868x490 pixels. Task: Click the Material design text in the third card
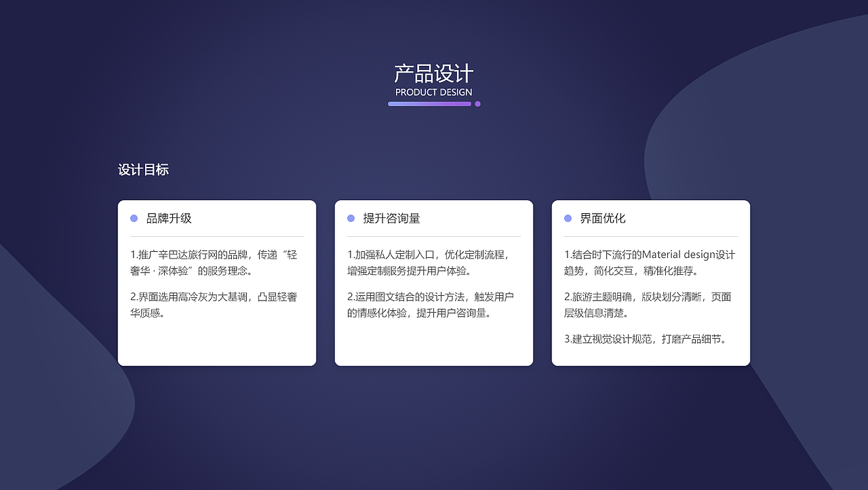[680, 255]
